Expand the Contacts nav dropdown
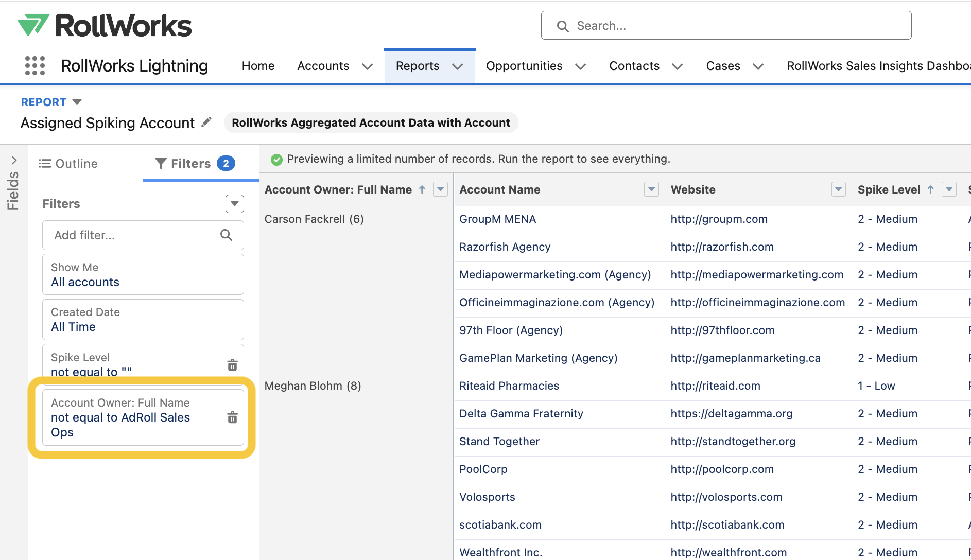 coord(678,66)
